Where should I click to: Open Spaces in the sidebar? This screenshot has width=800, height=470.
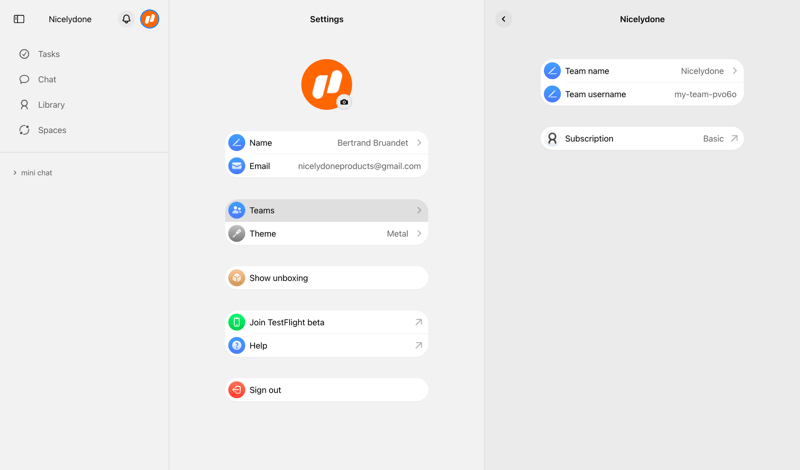(x=52, y=130)
